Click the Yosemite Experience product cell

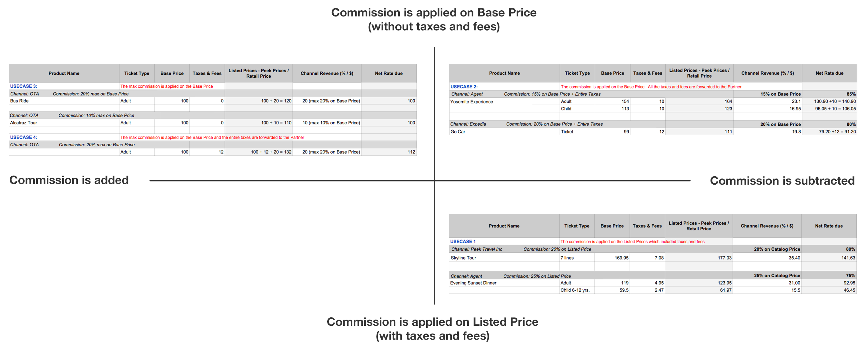tap(504, 101)
